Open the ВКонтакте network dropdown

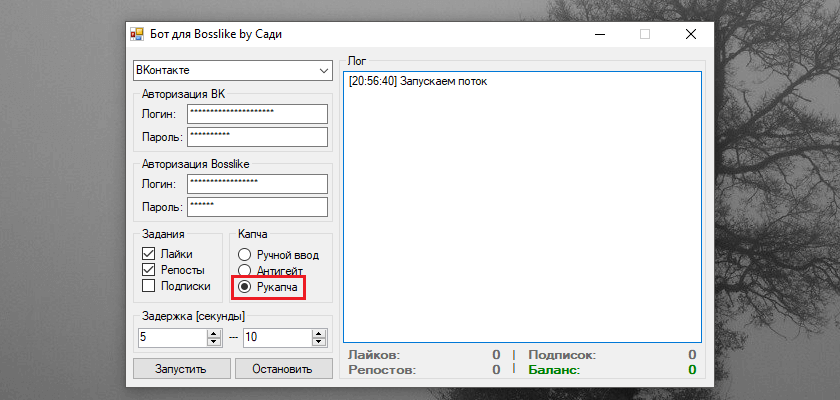(x=232, y=71)
